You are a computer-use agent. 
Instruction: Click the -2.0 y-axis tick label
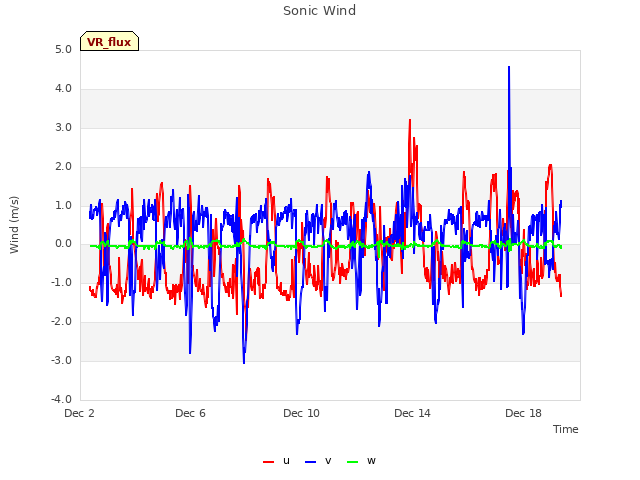61,322
